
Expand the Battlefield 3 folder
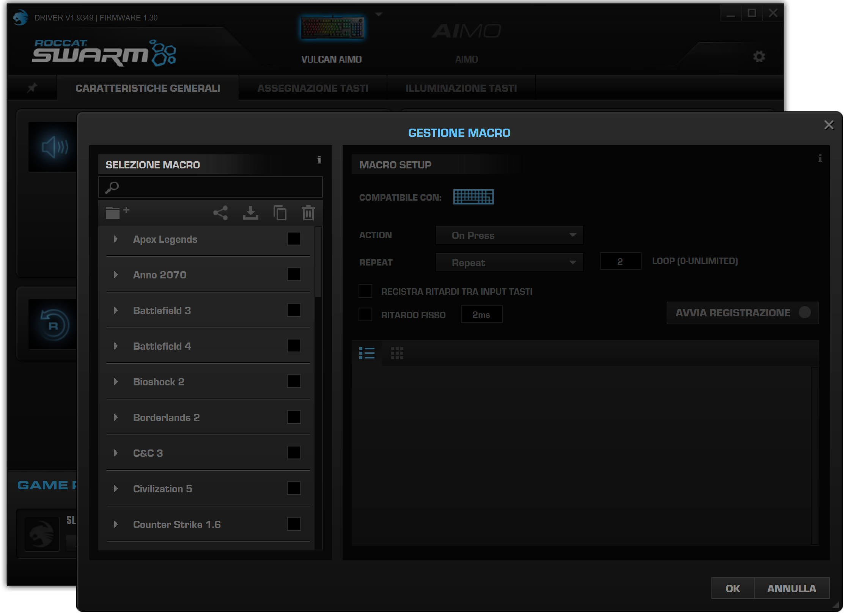[116, 310]
